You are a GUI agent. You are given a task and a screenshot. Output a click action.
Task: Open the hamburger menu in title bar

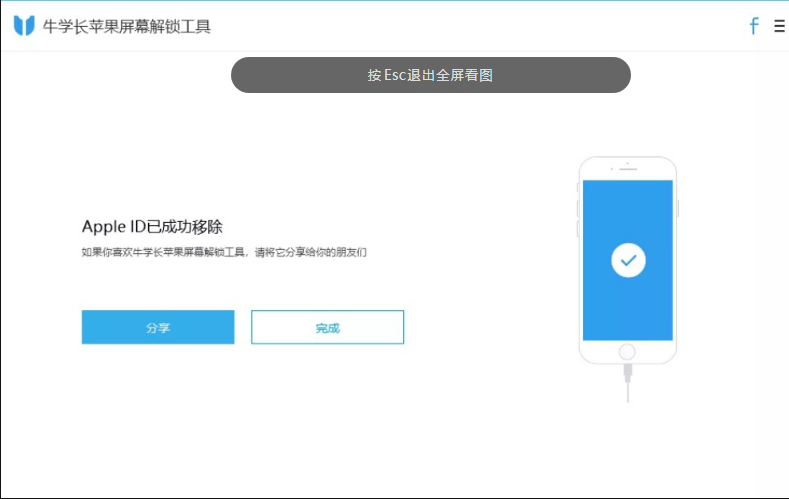tap(779, 26)
